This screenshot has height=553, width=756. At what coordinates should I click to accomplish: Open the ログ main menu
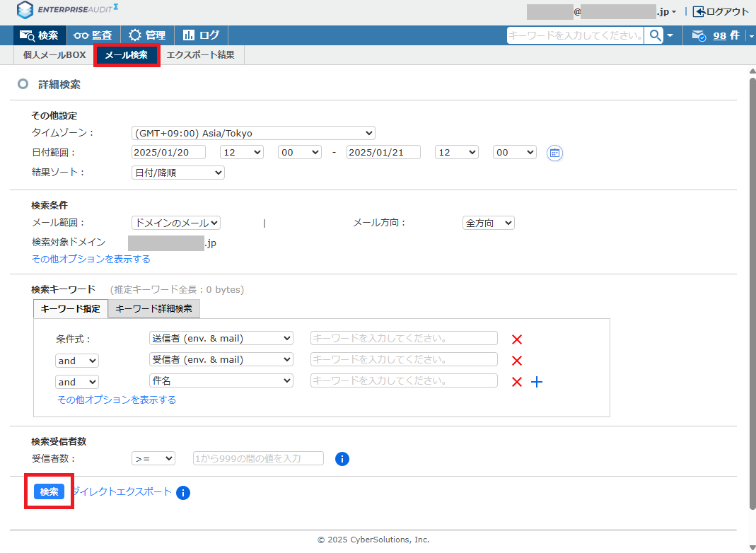pos(201,35)
